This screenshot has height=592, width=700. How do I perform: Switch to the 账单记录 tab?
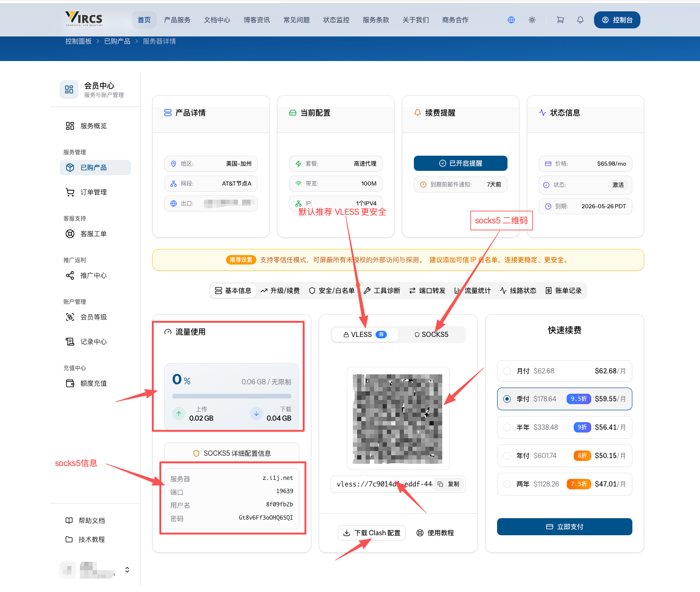click(563, 291)
